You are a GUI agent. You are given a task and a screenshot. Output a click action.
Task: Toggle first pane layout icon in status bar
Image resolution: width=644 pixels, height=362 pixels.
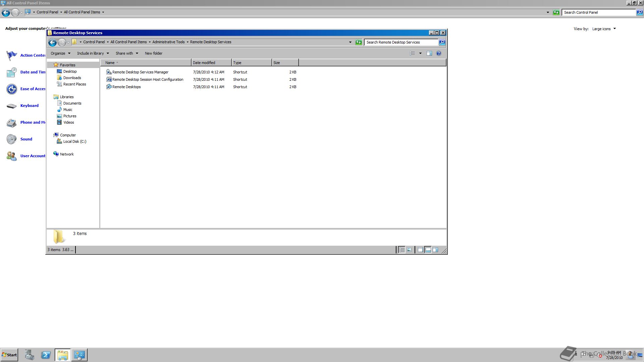(420, 250)
